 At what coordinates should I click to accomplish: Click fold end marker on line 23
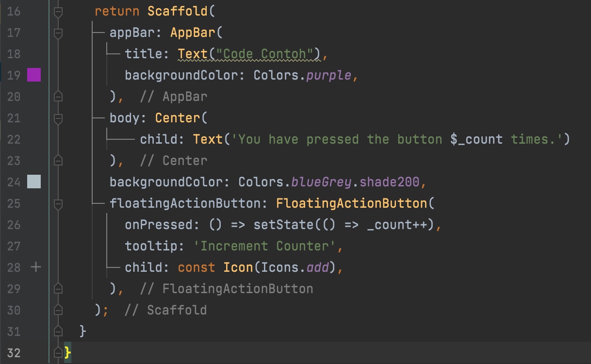pos(58,160)
